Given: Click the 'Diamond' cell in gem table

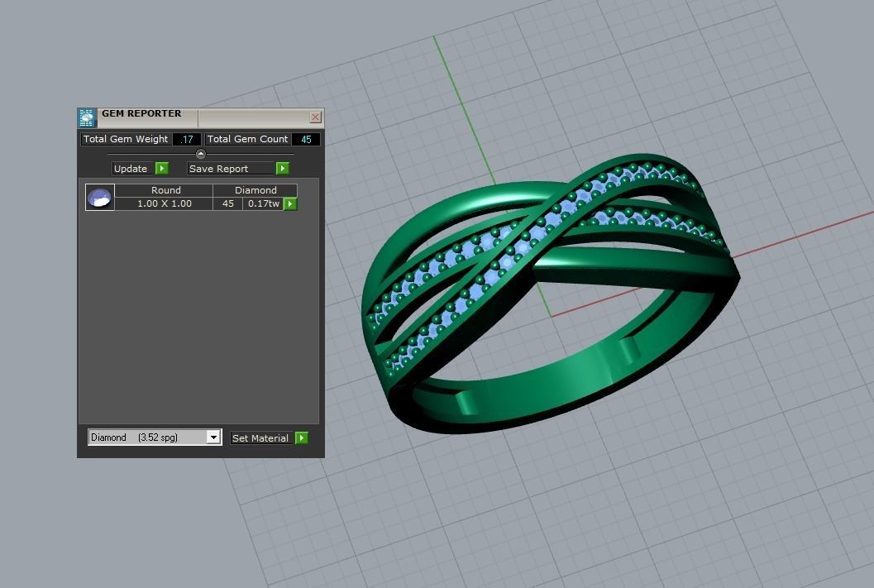Looking at the screenshot, I should pyautogui.click(x=256, y=190).
